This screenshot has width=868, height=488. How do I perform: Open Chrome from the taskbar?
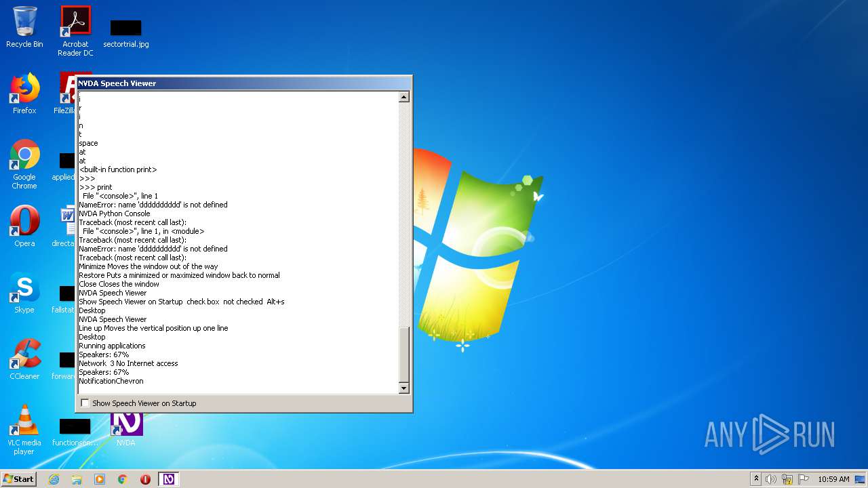point(123,479)
